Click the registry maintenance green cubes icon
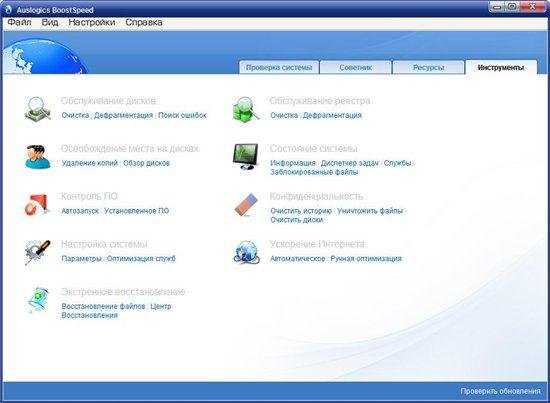 tap(246, 109)
